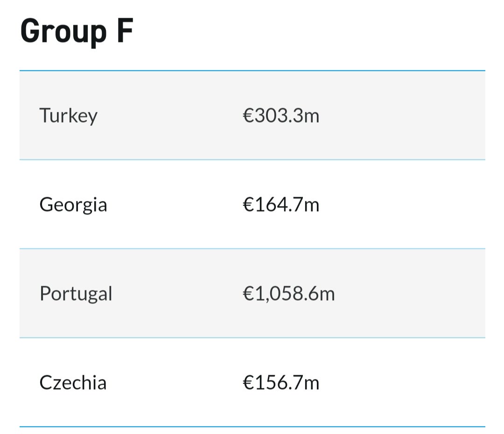
Task: Click Czechia's €156.7m value
Action: (281, 383)
